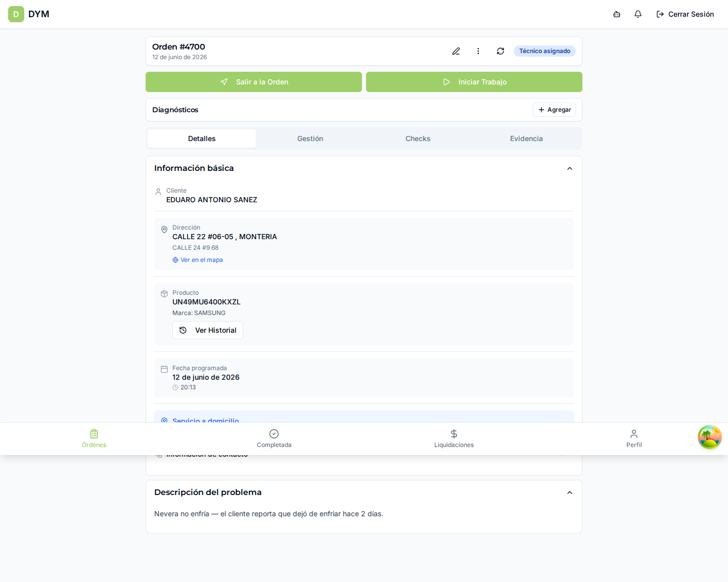Open the Órdenes bottom navigation item
This screenshot has height=582, width=728.
tap(94, 439)
